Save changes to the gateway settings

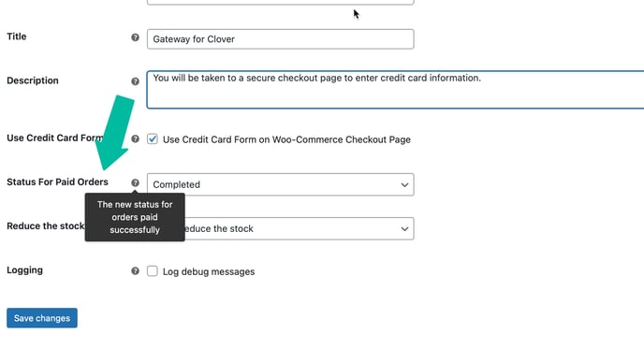[x=42, y=318]
